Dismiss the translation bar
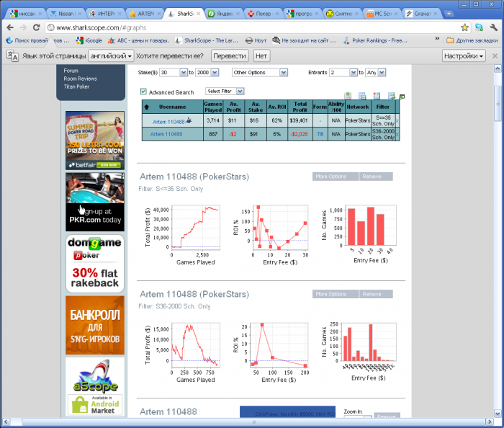Screen dimensions: 504x428 pos(495,56)
